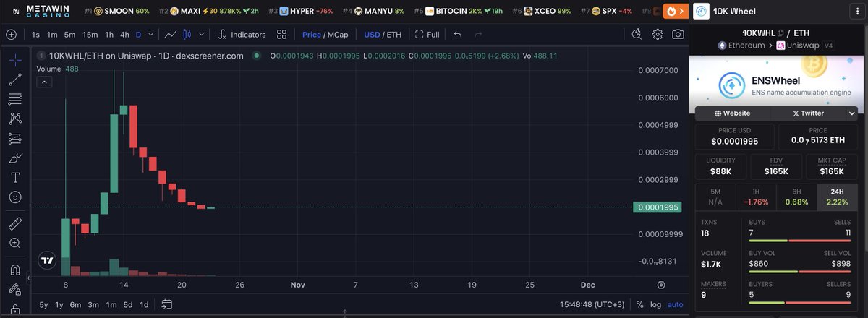Expand the chart style dropdown arrow
This screenshot has width=868, height=318.
coord(202,34)
